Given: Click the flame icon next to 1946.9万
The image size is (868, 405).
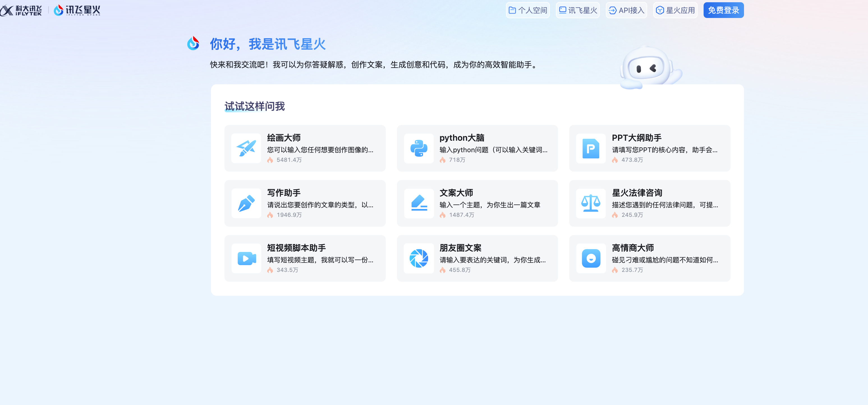Looking at the screenshot, I should click(x=270, y=215).
